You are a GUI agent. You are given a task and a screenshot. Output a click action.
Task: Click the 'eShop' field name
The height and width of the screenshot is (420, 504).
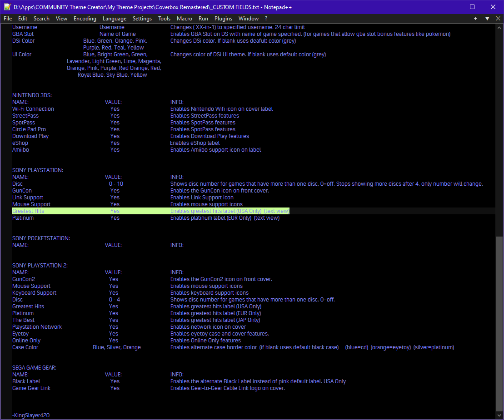(x=20, y=143)
